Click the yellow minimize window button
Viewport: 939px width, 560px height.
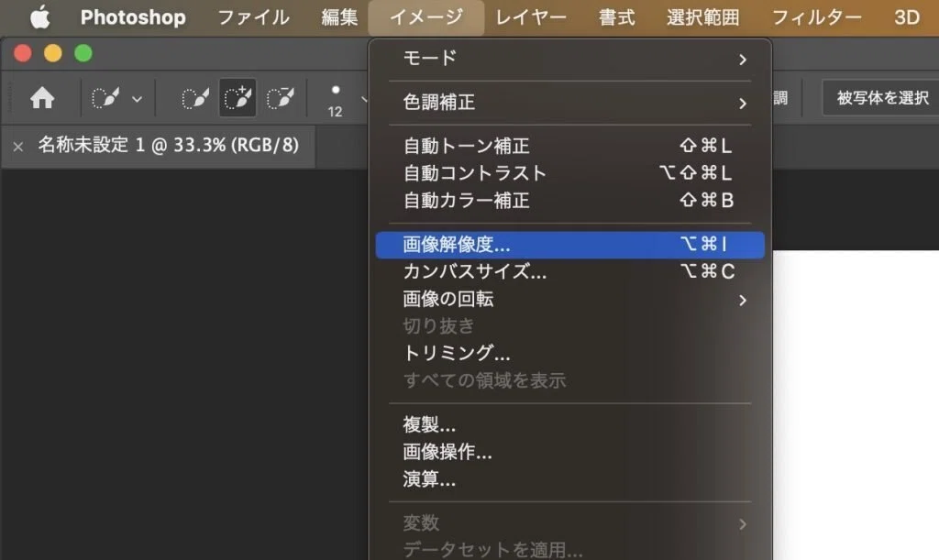tap(52, 53)
